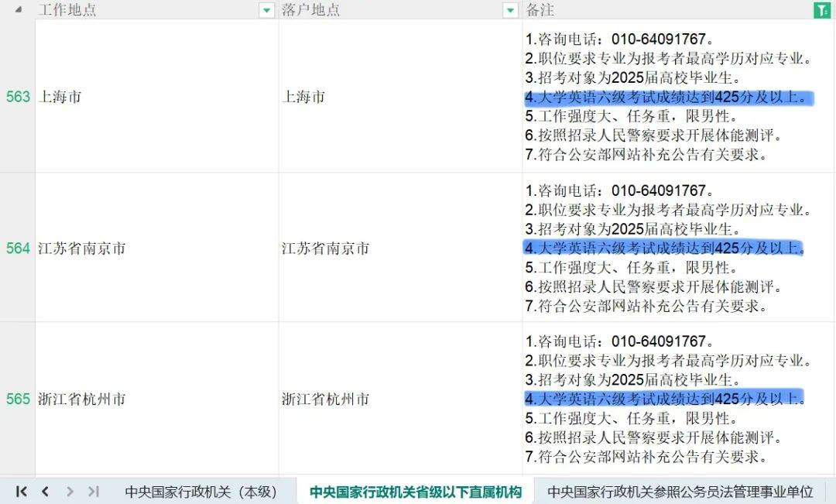The image size is (836, 504).
Task: Select row header 564
Action: (18, 248)
